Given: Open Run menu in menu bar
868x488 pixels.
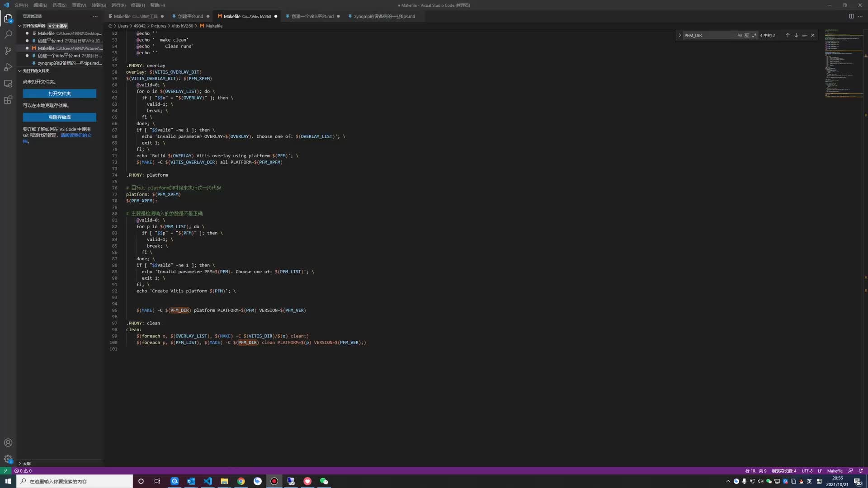Looking at the screenshot, I should click(118, 5).
